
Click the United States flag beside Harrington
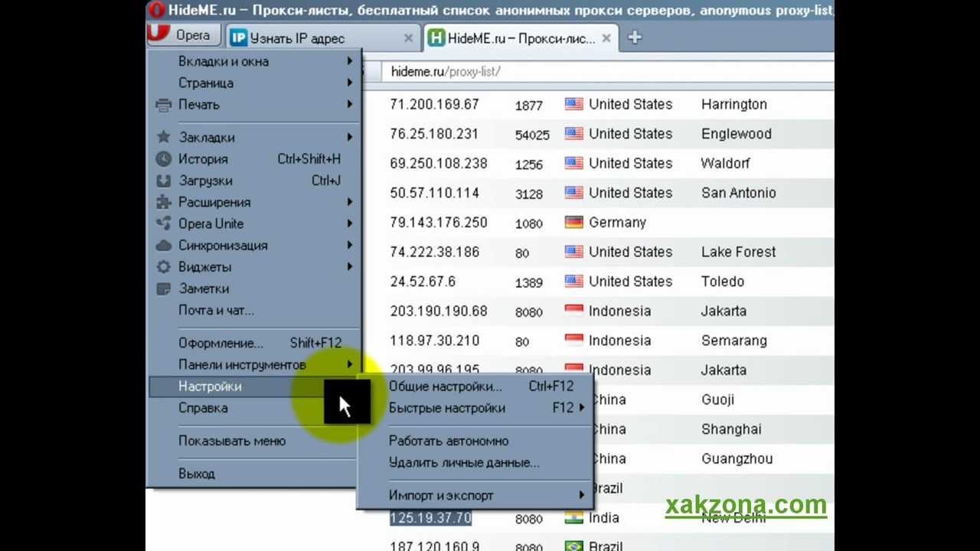(x=573, y=104)
